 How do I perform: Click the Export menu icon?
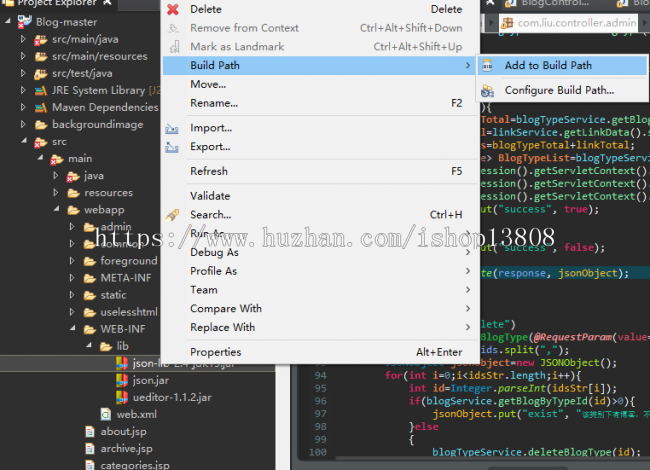click(x=172, y=147)
